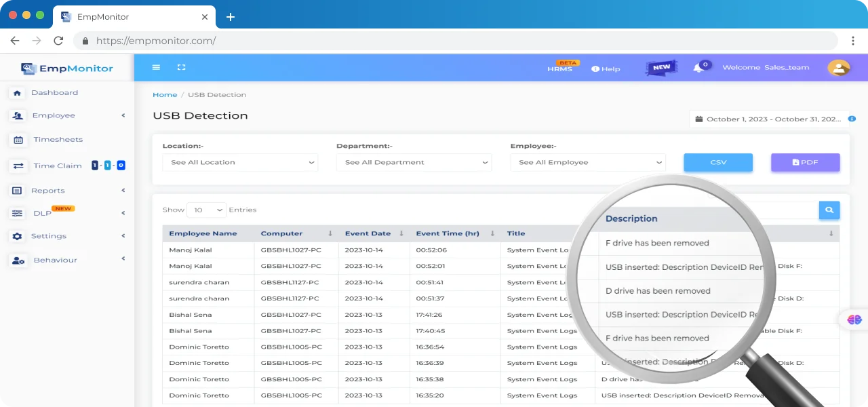Expand the Settings sidebar submenu chevron
Viewport: 868px width, 407px height.
(123, 236)
